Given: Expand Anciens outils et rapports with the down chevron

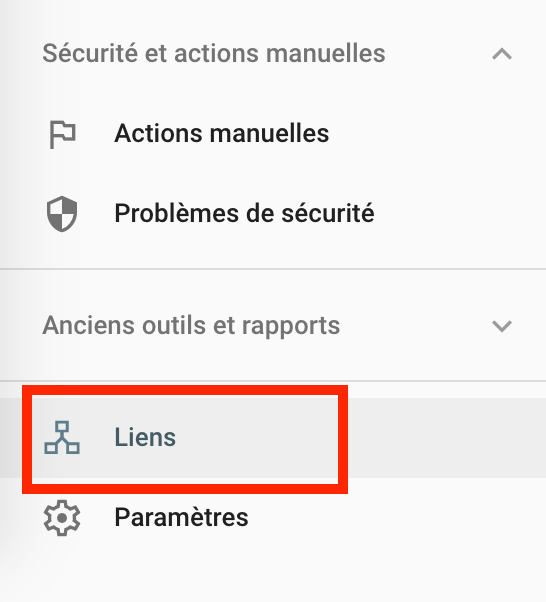Looking at the screenshot, I should tap(502, 326).
